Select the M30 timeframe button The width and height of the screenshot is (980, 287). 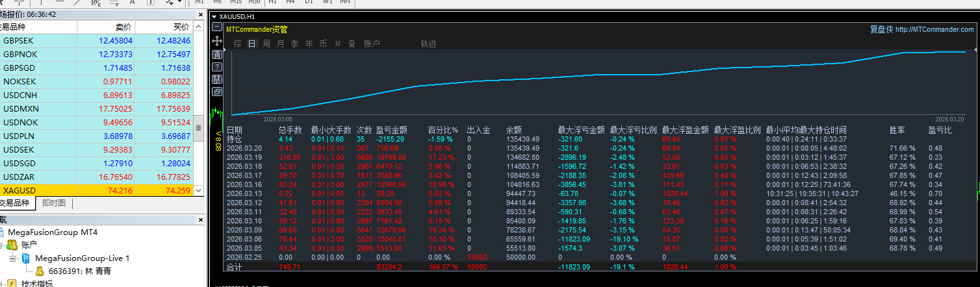coord(254,2)
